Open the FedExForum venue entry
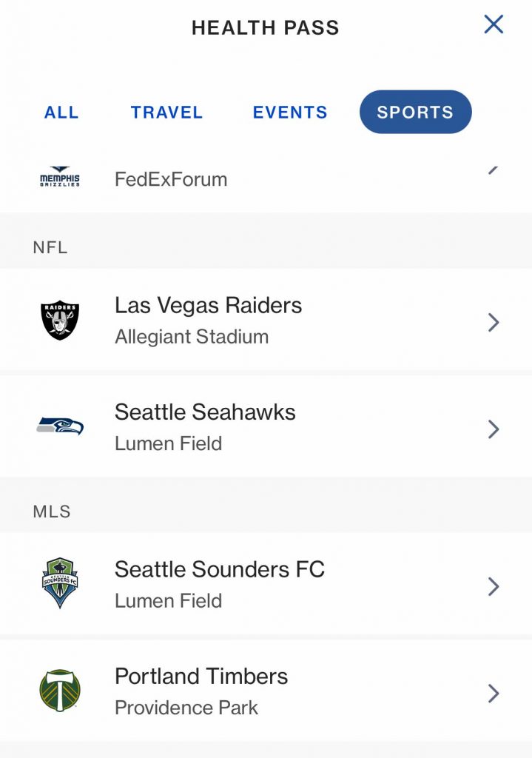532x758 pixels. pos(171,179)
